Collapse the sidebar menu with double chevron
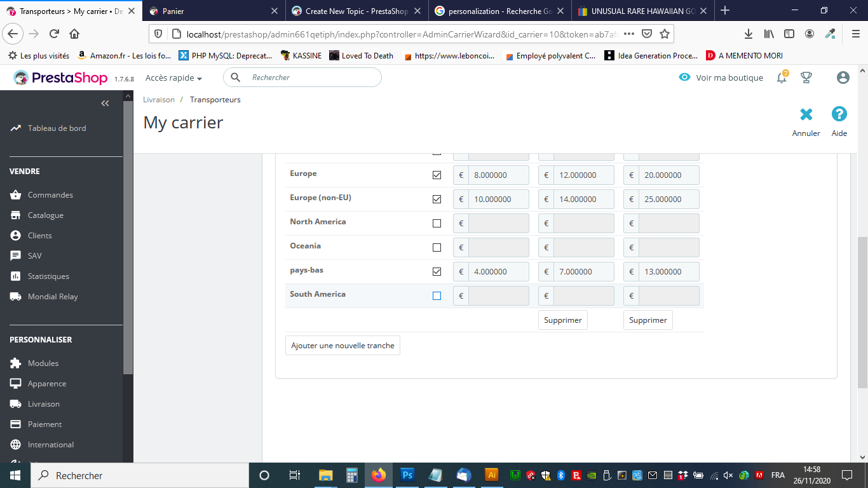Image resolution: width=868 pixels, height=488 pixels. click(x=105, y=103)
